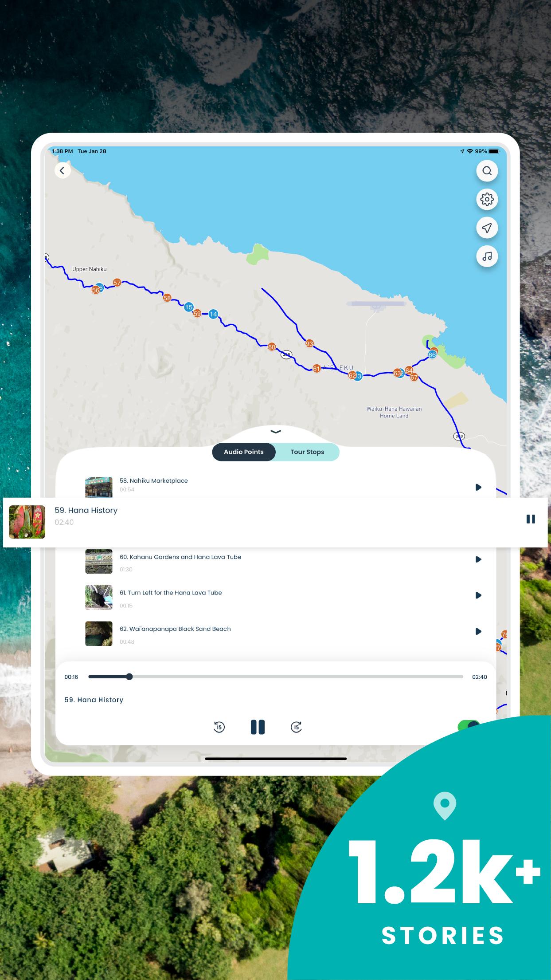This screenshot has width=551, height=980.
Task: Open the music note audio button
Action: coord(487,256)
